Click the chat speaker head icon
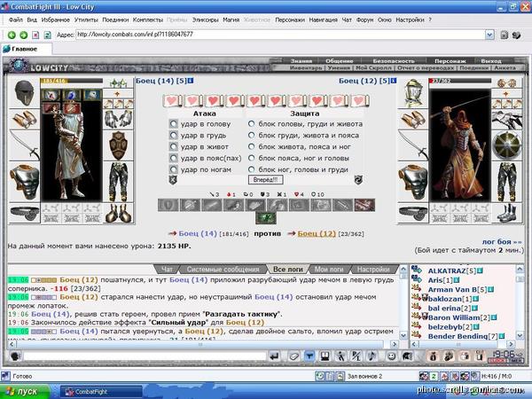 pyautogui.click(x=15, y=356)
